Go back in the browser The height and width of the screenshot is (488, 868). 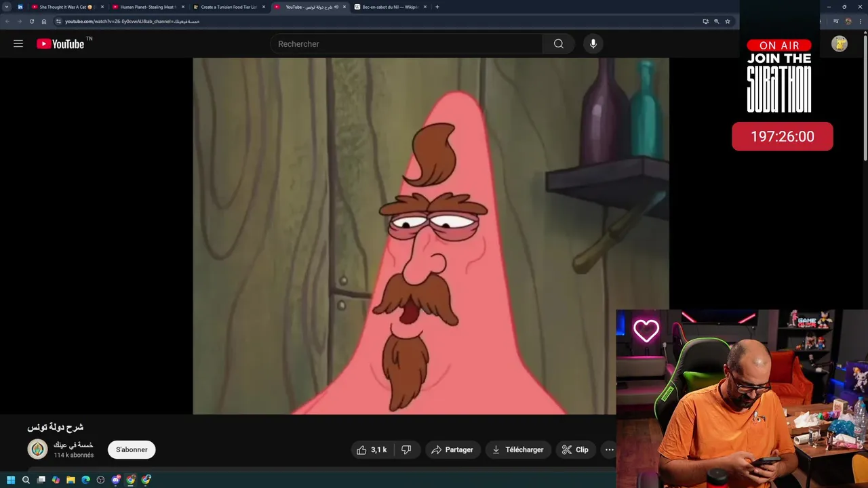(x=7, y=21)
